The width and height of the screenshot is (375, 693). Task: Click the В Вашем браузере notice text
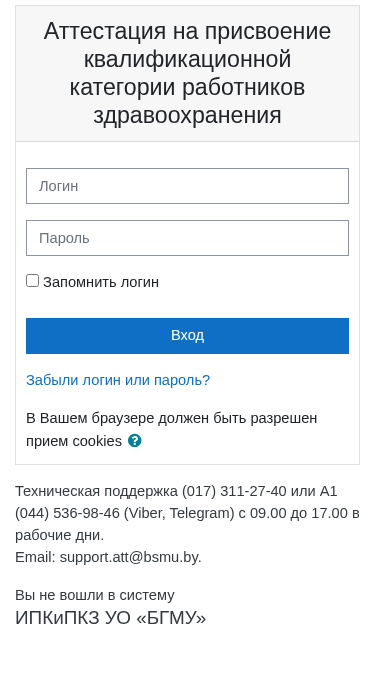pos(172,429)
